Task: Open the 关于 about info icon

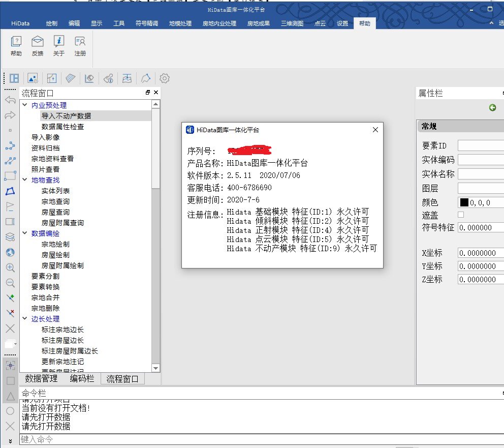Action: pos(59,46)
